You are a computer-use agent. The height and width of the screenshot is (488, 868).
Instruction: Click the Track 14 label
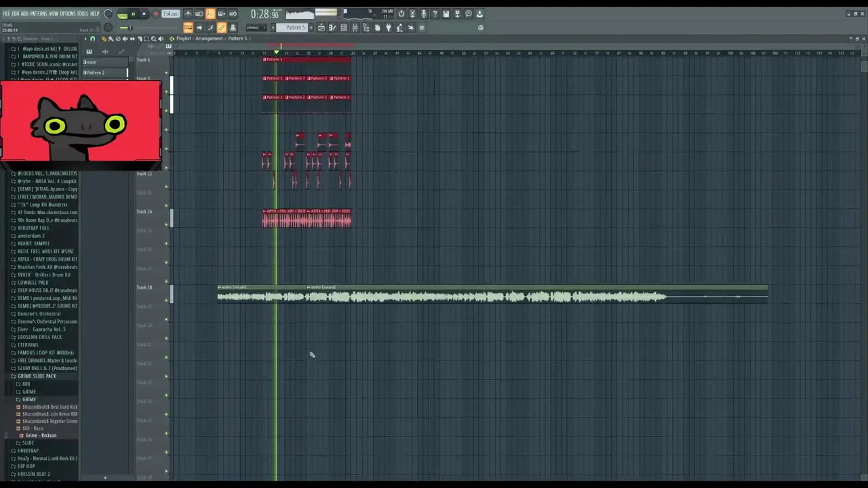[144, 211]
